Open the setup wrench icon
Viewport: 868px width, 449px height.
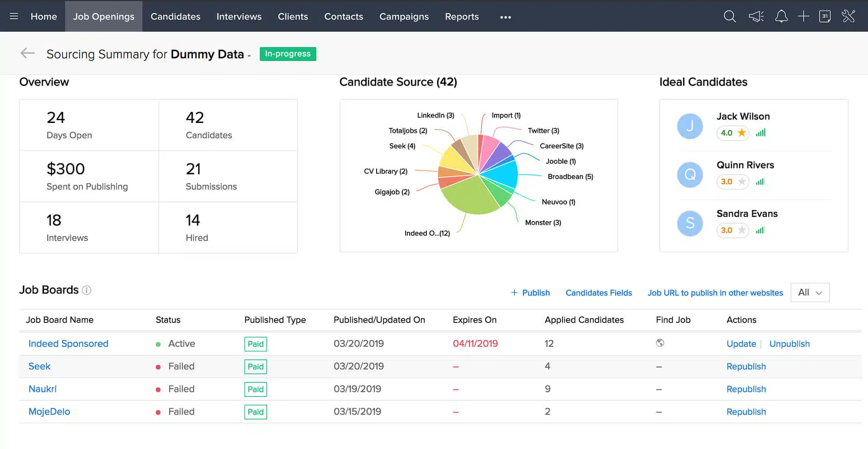(x=849, y=16)
